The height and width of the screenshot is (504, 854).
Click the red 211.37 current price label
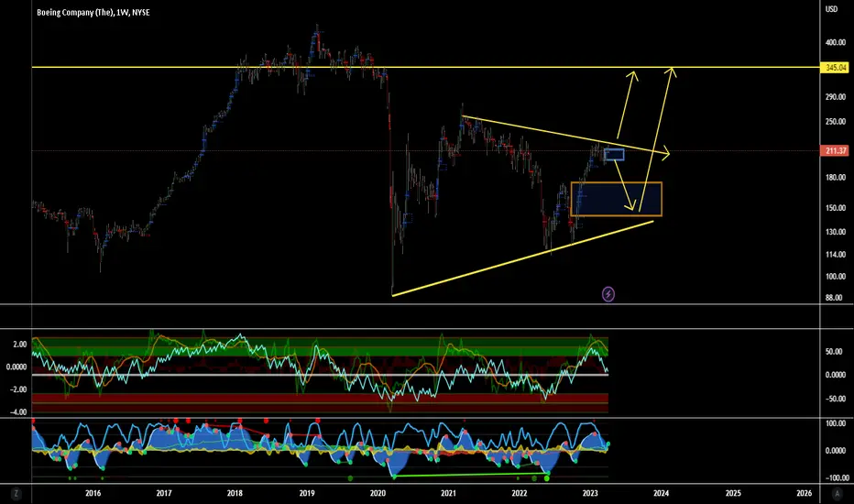tap(835, 150)
